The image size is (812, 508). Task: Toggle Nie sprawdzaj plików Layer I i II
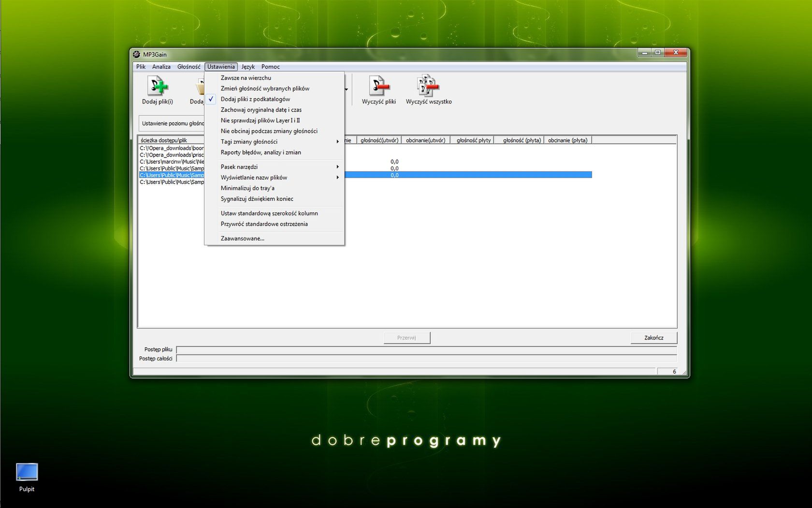(275, 120)
